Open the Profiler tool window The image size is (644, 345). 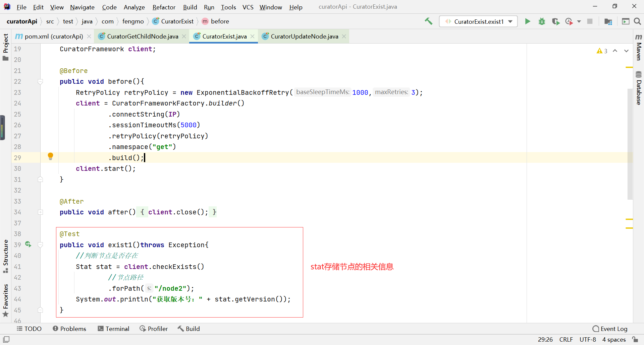click(154, 329)
